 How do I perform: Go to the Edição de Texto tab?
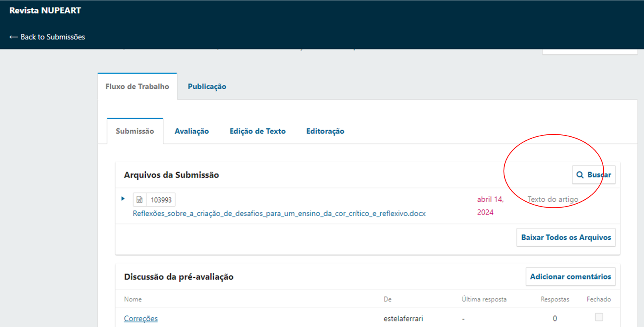pyautogui.click(x=257, y=131)
